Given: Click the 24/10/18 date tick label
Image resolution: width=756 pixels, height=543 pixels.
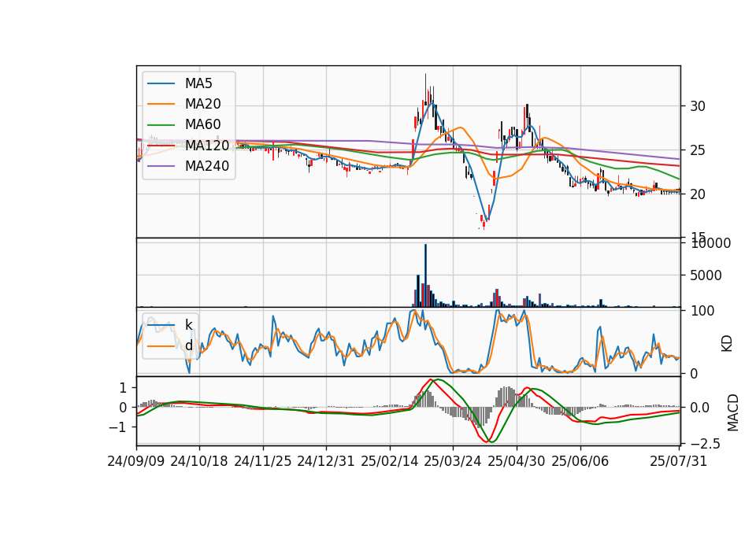Looking at the screenshot, I should click(199, 461).
